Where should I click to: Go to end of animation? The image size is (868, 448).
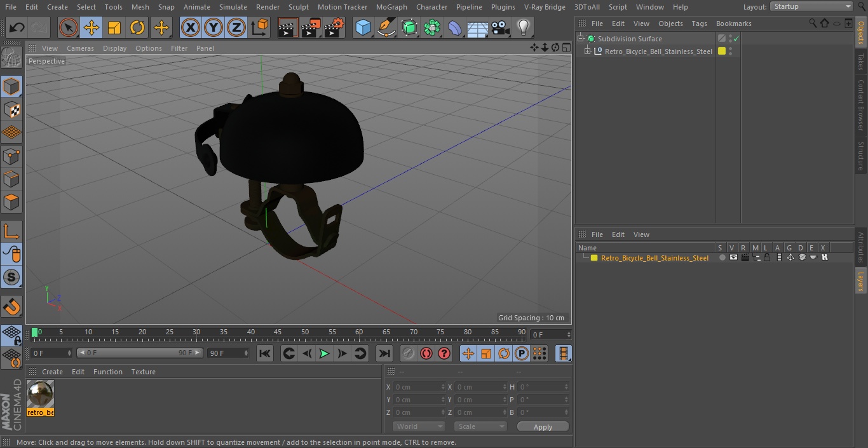(384, 353)
